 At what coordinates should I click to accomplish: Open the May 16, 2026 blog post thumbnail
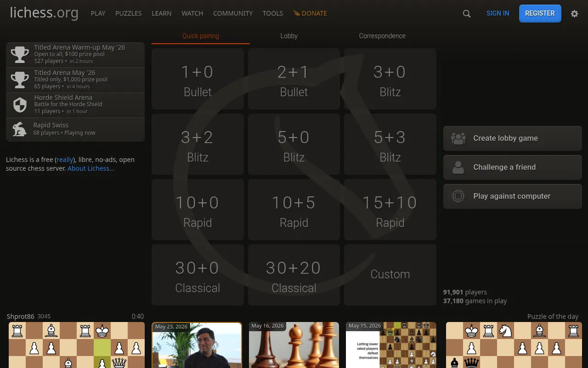point(294,345)
